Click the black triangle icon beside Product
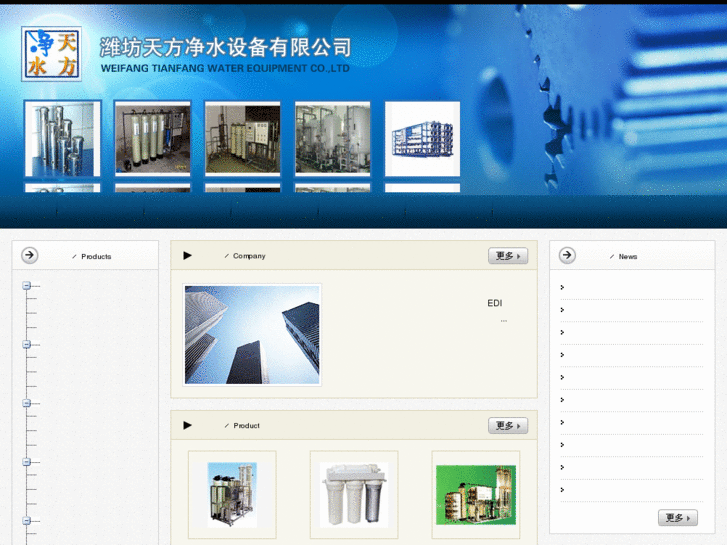 [x=187, y=425]
